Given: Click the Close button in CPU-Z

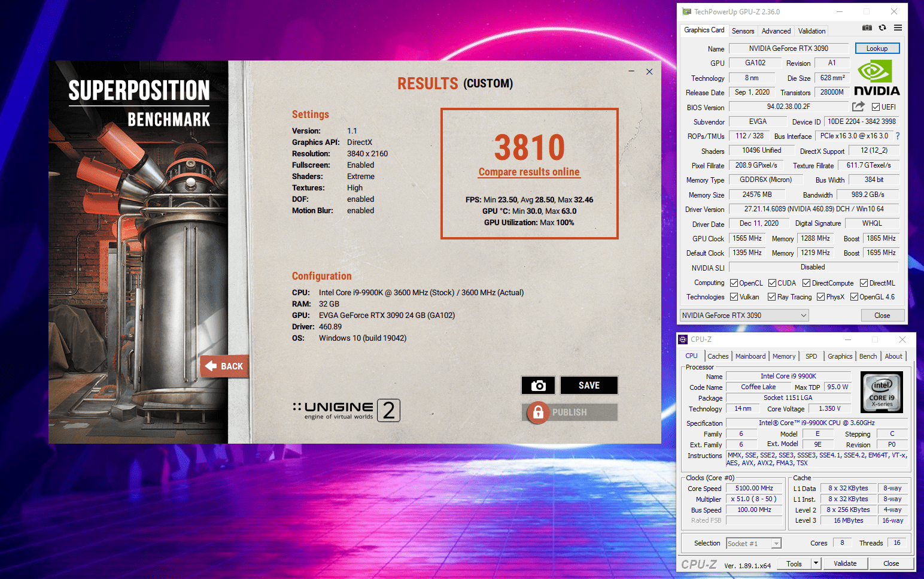Looking at the screenshot, I should (x=891, y=563).
